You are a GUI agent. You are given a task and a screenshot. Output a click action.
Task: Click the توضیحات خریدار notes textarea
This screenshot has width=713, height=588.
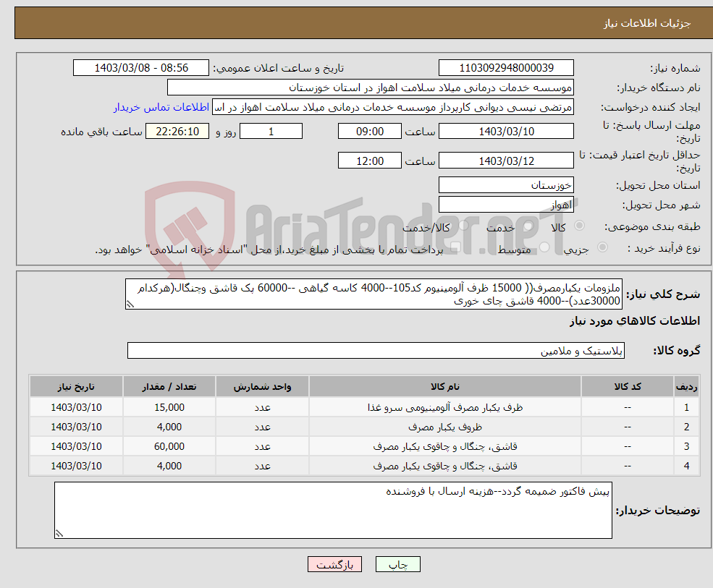click(x=333, y=511)
